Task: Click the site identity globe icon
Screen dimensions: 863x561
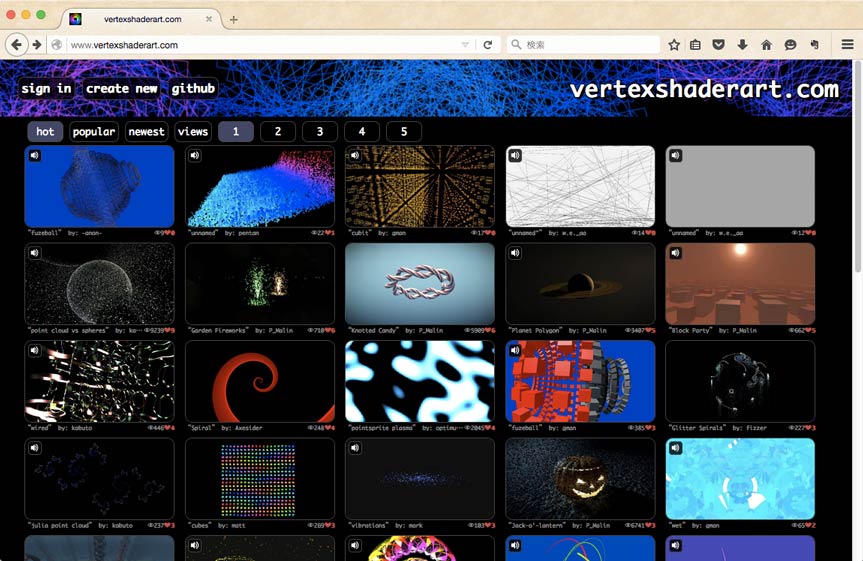Action: [x=57, y=45]
